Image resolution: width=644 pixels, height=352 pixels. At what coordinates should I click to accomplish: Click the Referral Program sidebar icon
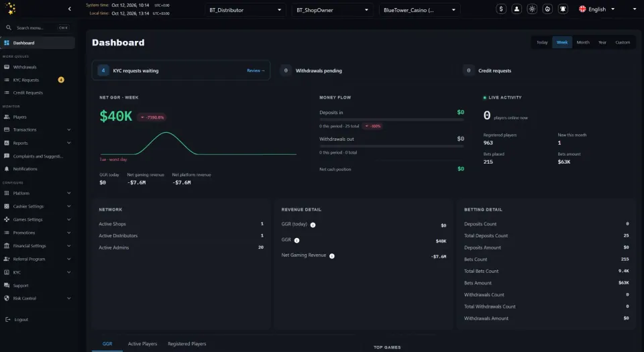(7, 259)
